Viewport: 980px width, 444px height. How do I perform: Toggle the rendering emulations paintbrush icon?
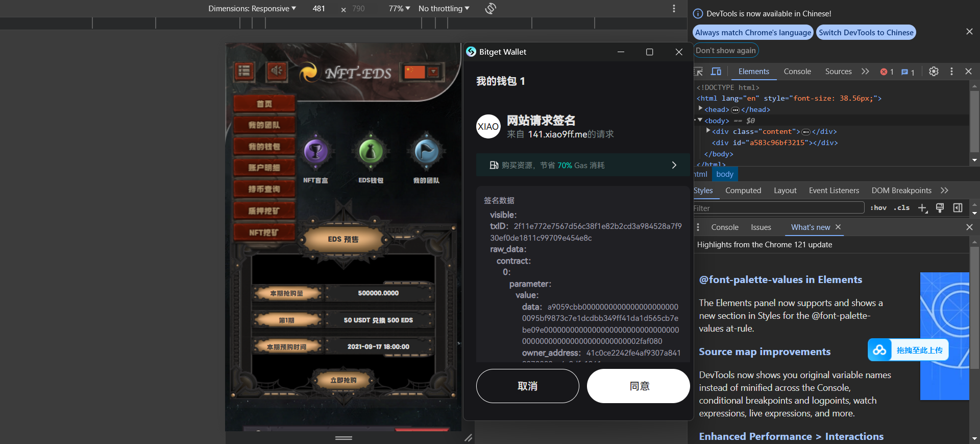940,208
